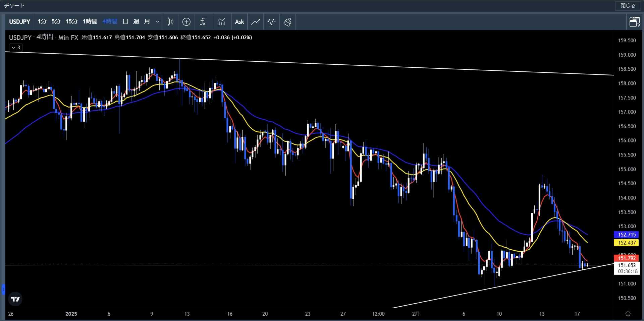Click the 始値151.617 open value
Image resolution: width=644 pixels, height=321 pixels.
(x=97, y=38)
